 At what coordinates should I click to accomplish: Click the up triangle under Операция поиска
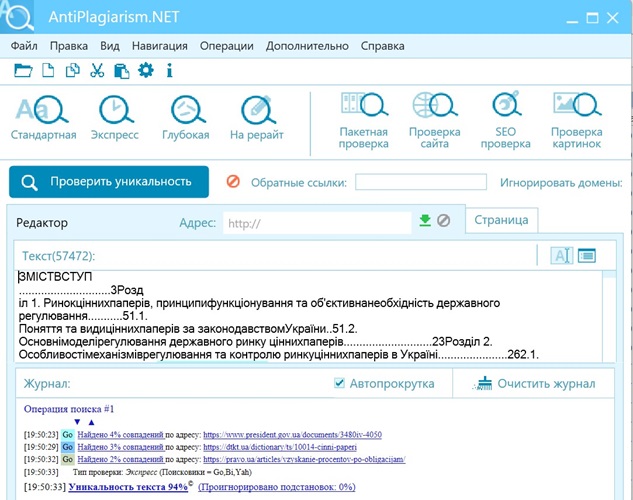[91, 422]
